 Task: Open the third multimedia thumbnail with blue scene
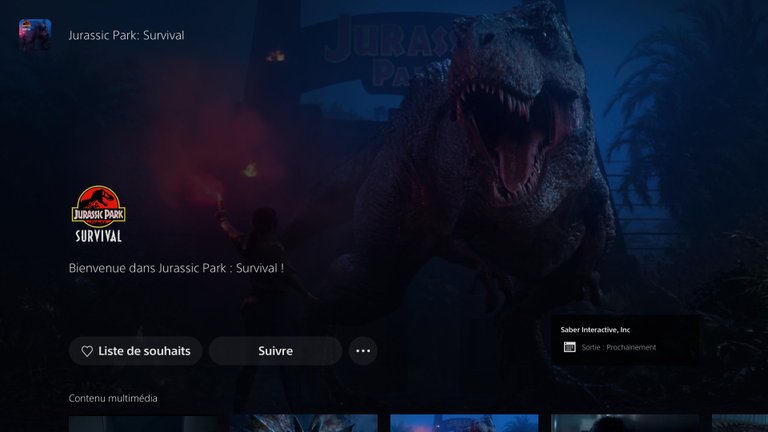(464, 424)
